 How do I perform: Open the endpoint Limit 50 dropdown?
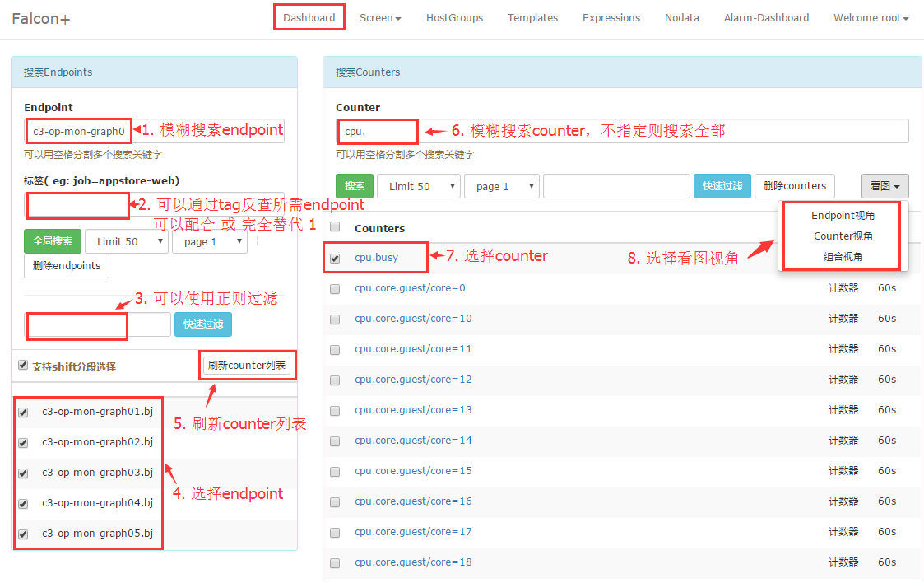(x=126, y=241)
